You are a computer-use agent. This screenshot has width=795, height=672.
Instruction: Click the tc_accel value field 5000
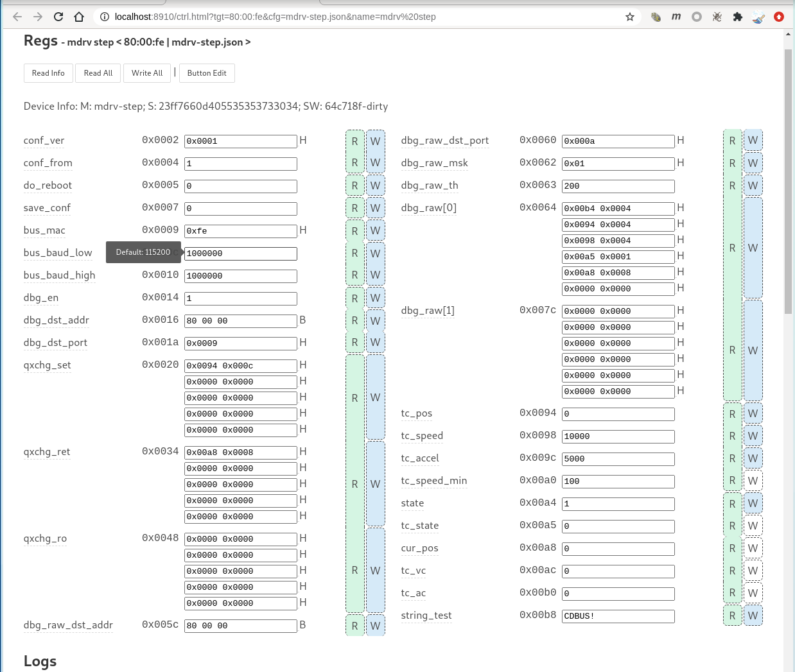click(618, 459)
